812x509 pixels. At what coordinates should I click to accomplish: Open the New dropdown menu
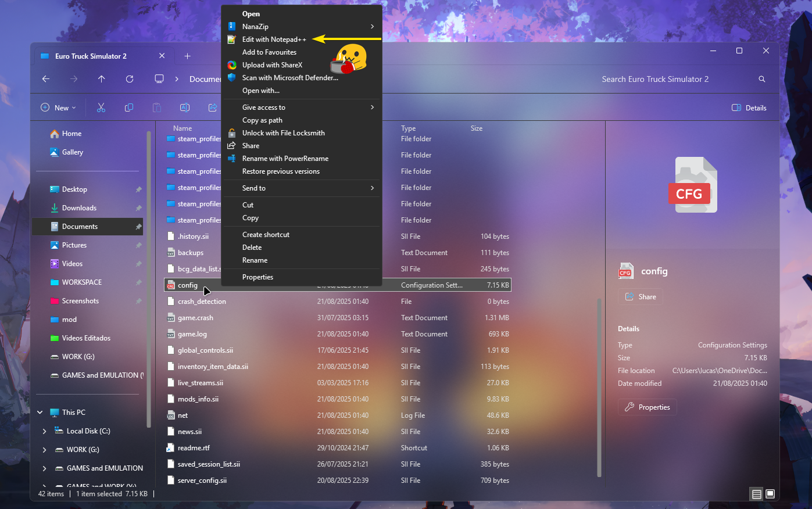tap(58, 107)
